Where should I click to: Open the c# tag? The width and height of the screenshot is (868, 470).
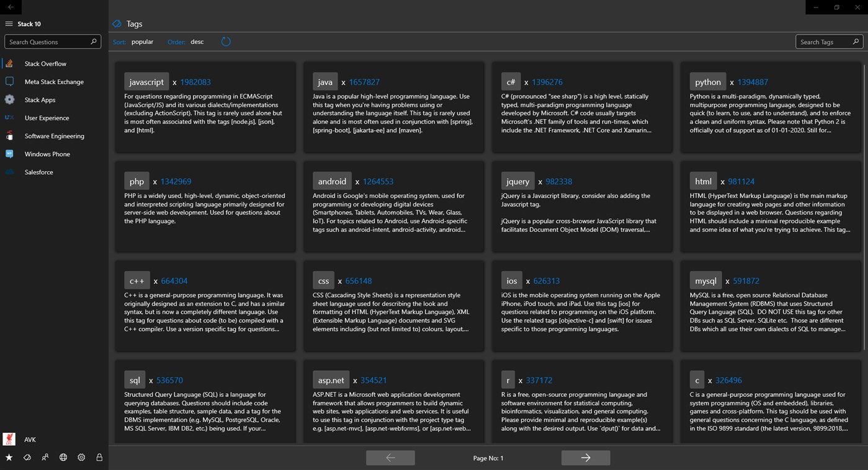tap(511, 82)
